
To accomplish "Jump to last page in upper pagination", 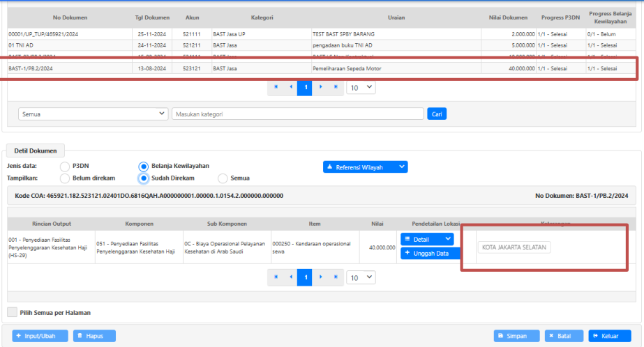I will click(335, 87).
